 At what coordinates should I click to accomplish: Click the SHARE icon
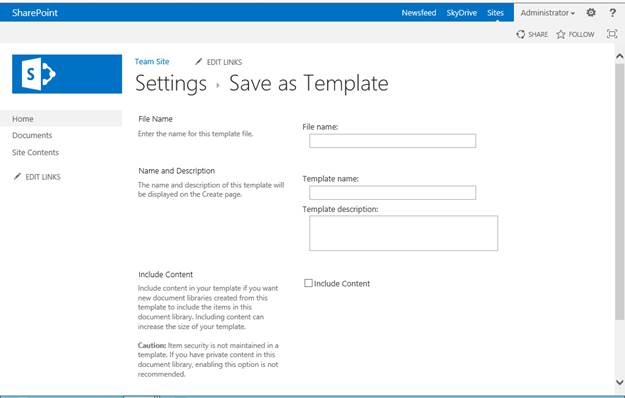[x=521, y=34]
